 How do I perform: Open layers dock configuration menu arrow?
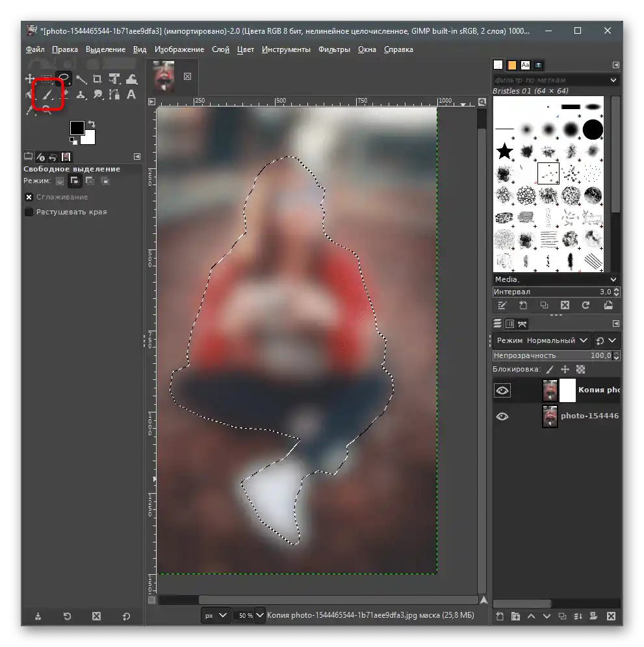tap(615, 323)
